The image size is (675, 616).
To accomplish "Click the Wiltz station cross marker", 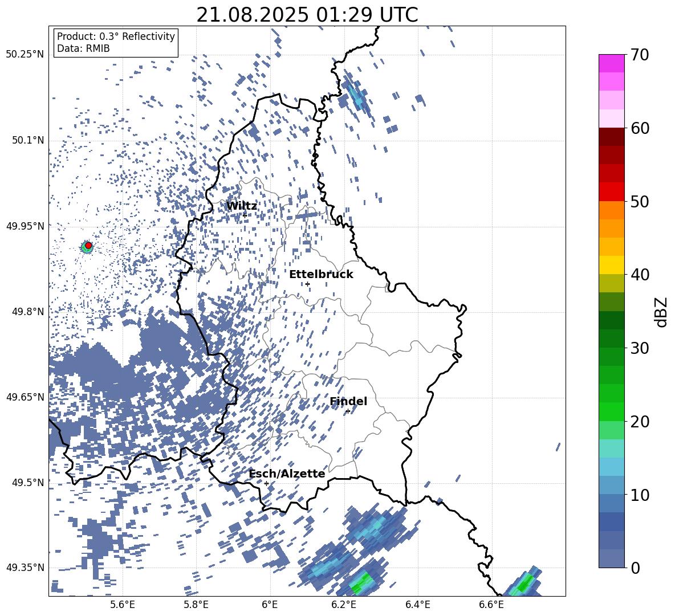I will tap(245, 215).
